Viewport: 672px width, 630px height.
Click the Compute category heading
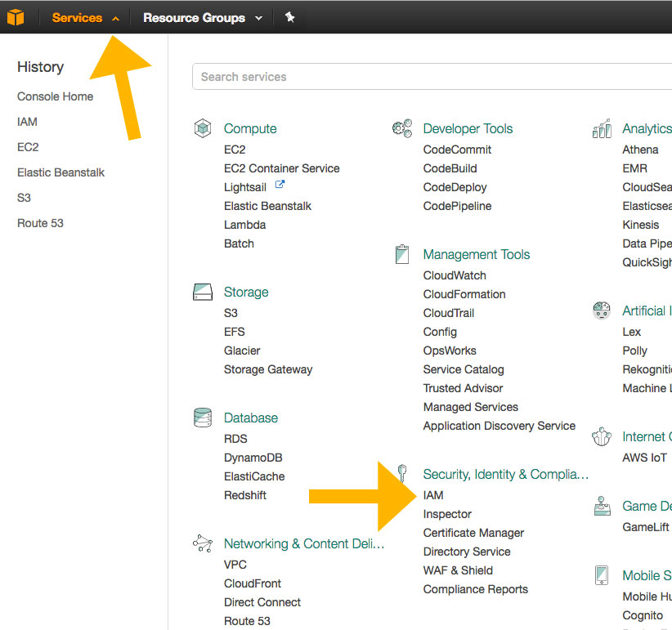tap(250, 128)
